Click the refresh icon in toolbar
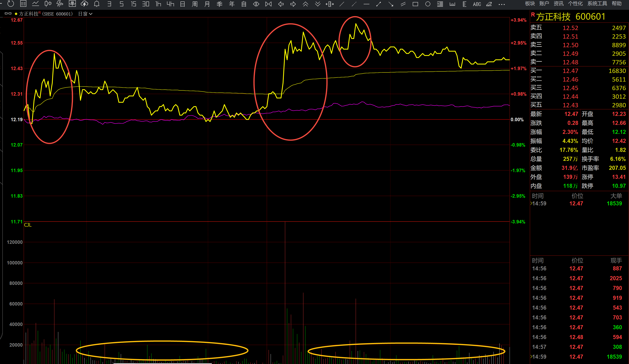 tap(10, 4)
